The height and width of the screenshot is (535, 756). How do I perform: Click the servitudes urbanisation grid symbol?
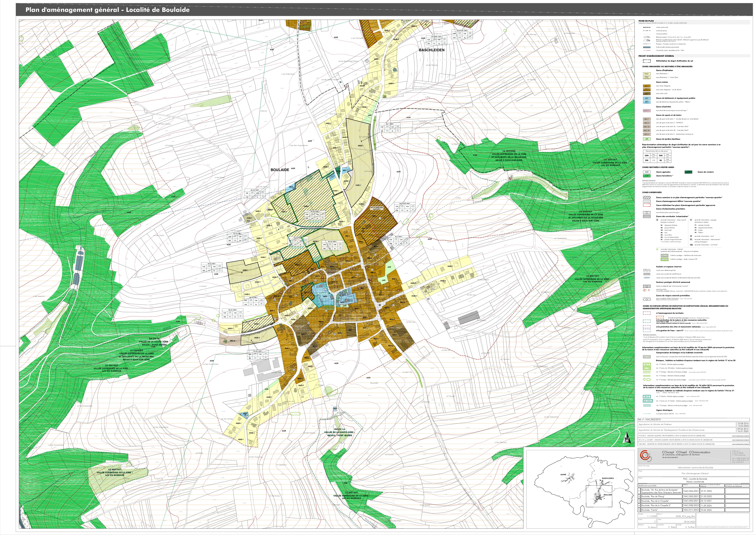(x=647, y=216)
